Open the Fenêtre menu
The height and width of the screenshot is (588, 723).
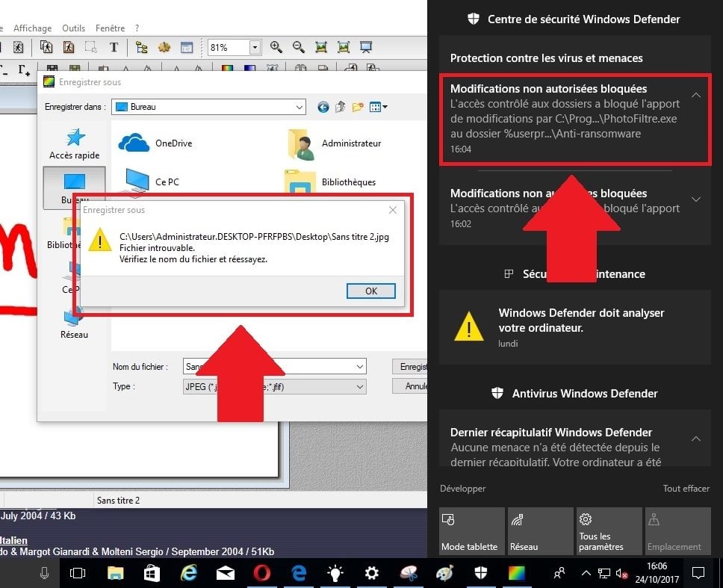click(111, 28)
